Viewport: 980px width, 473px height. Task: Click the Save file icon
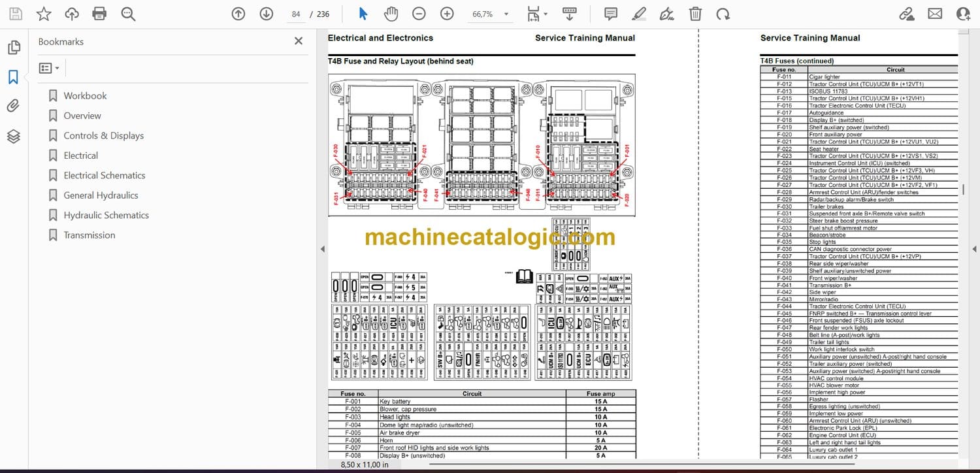tap(15, 14)
